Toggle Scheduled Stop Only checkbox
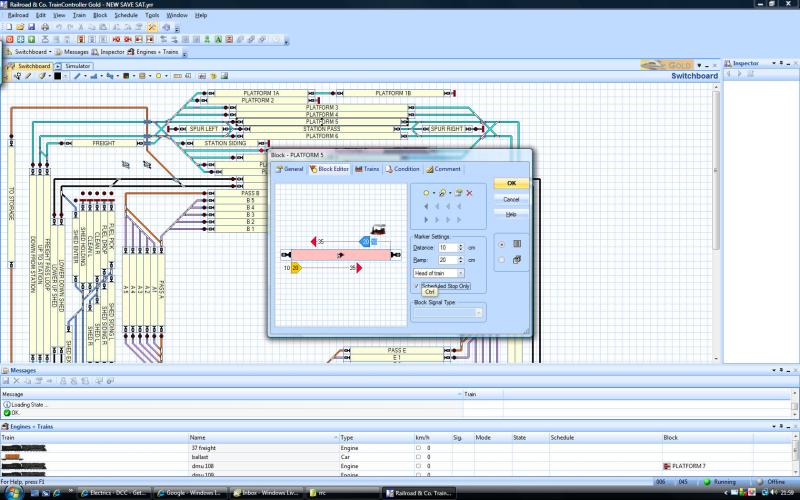The image size is (800, 500). (417, 286)
